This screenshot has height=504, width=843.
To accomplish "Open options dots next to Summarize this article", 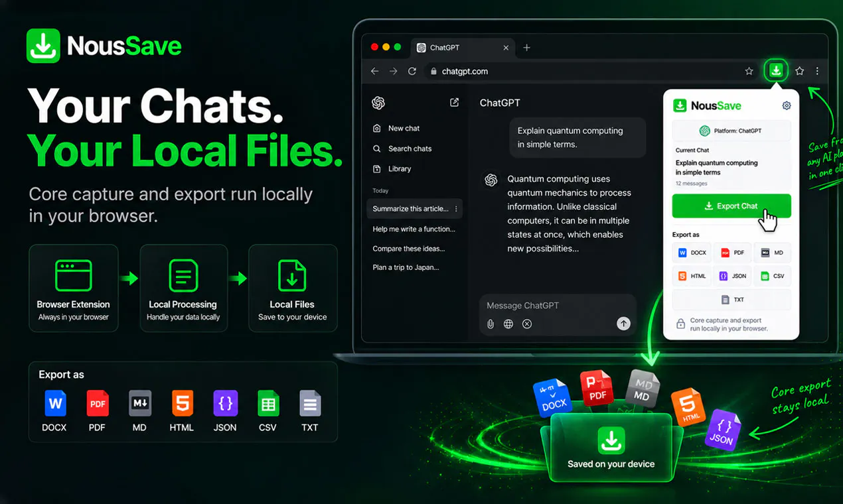I will 456,209.
